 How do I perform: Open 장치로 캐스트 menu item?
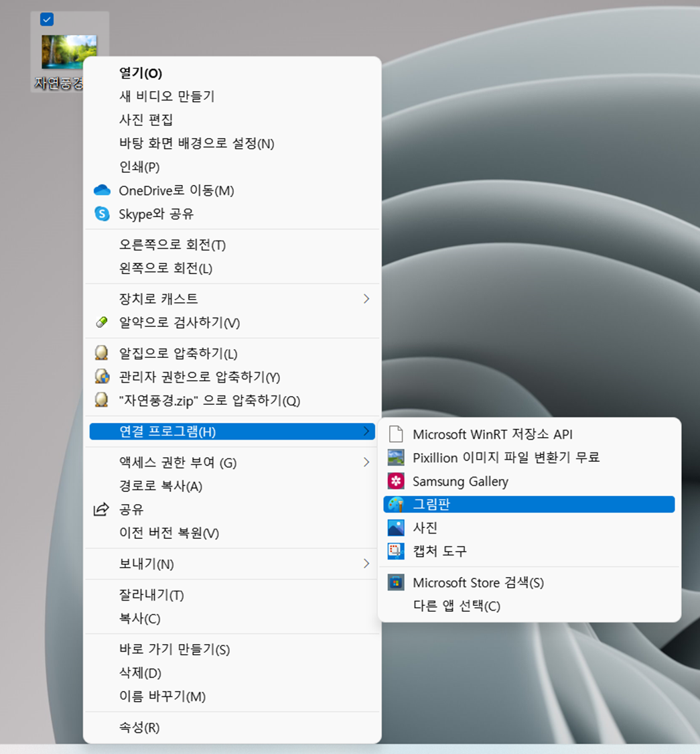232,299
